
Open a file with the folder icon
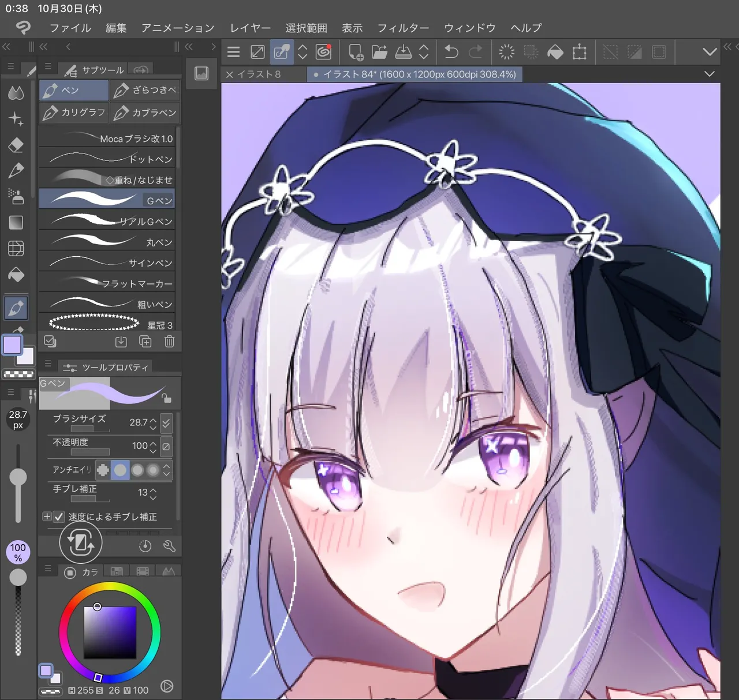379,53
